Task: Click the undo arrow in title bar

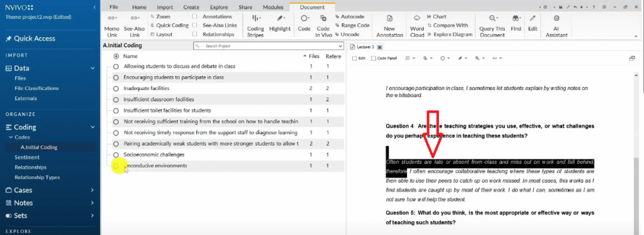Action: (x=576, y=7)
